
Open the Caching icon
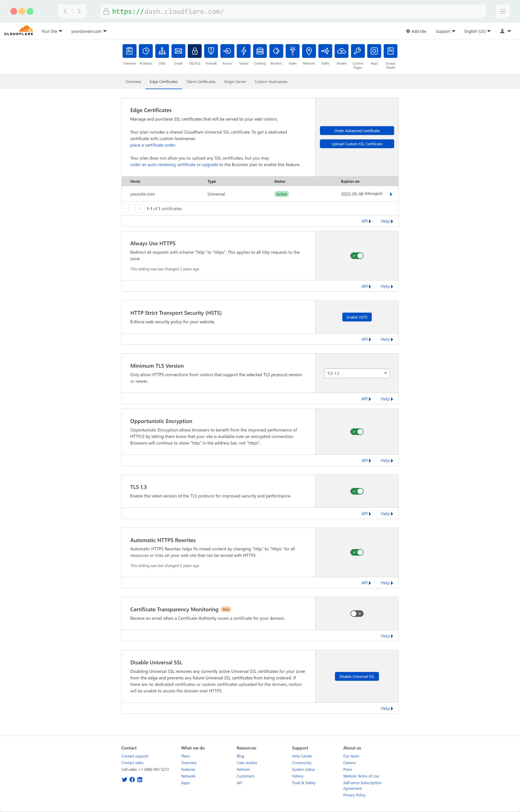click(260, 51)
